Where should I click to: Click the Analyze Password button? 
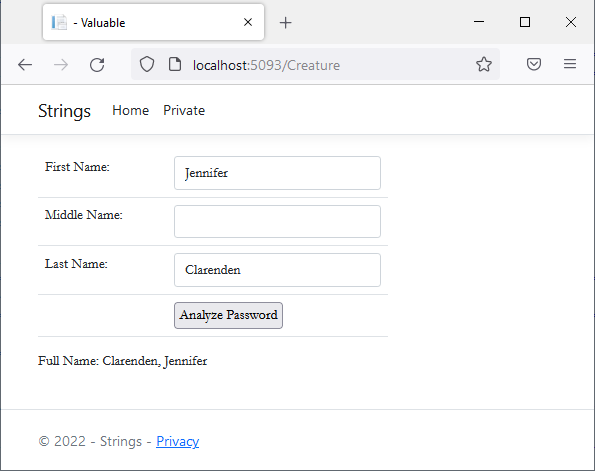pyautogui.click(x=228, y=315)
